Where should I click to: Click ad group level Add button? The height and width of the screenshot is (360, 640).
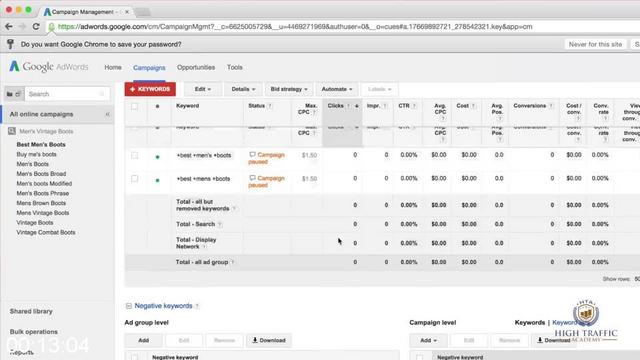coord(143,340)
